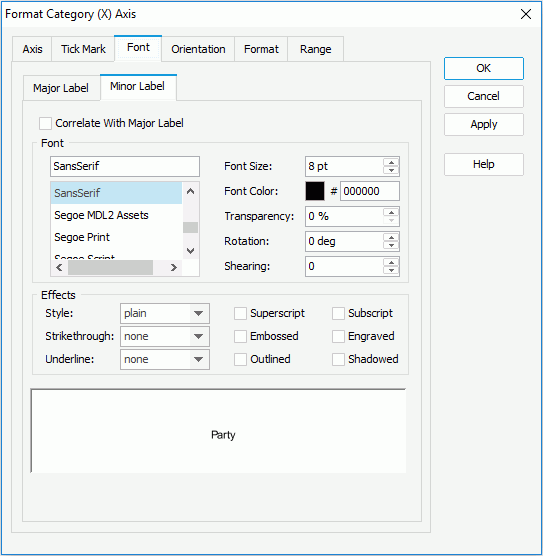543x556 pixels.
Task: Click the Apply button
Action: tap(483, 124)
